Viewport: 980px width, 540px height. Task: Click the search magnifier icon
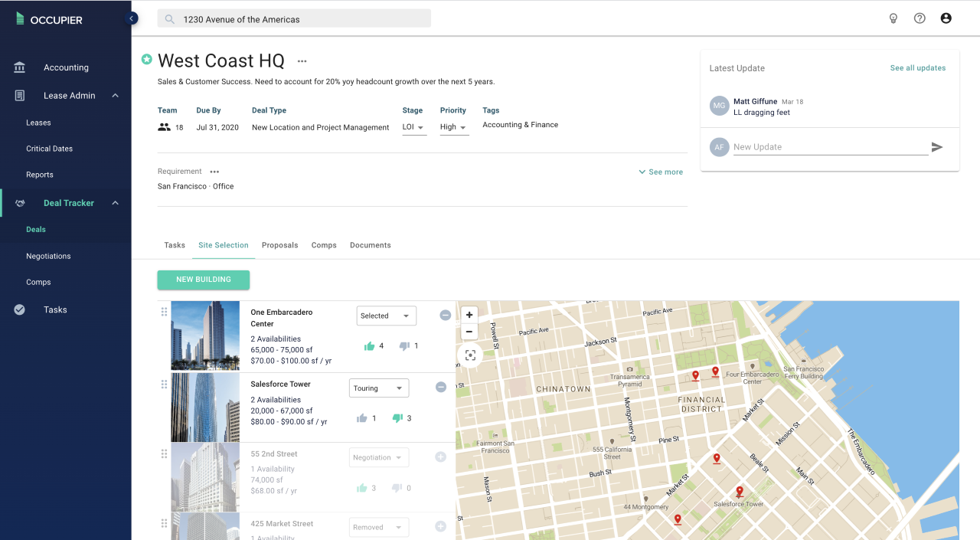point(170,19)
